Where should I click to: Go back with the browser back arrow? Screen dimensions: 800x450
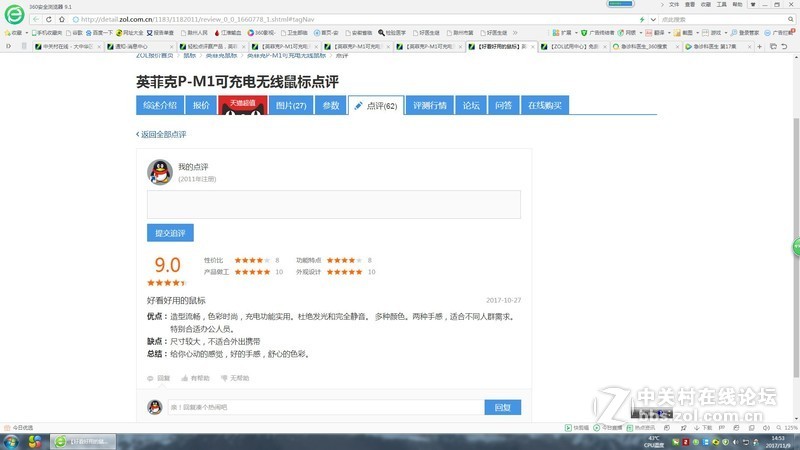(35, 19)
